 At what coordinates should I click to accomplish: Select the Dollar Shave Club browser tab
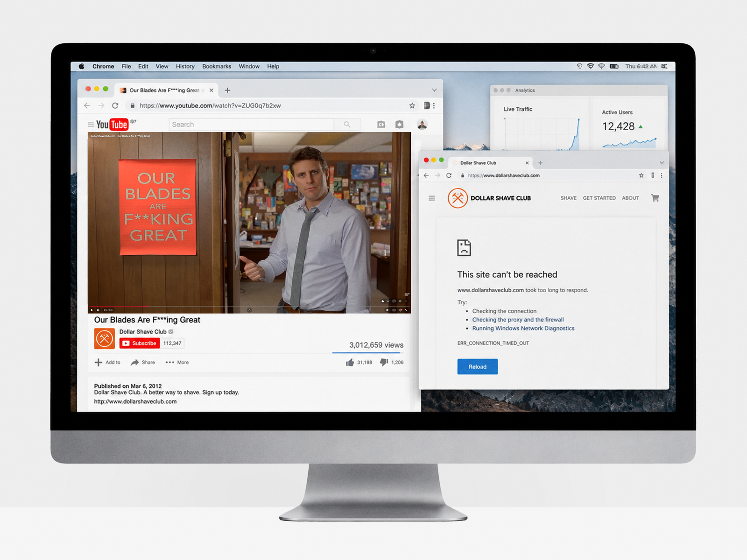point(490,163)
